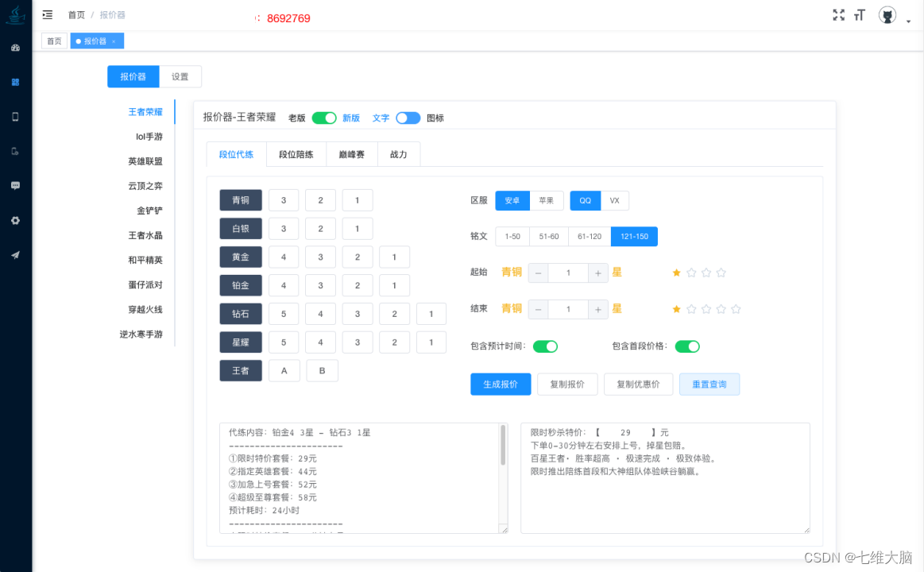The image size is (924, 572).
Task: Set 起始 rating to the second star
Action: tap(691, 272)
